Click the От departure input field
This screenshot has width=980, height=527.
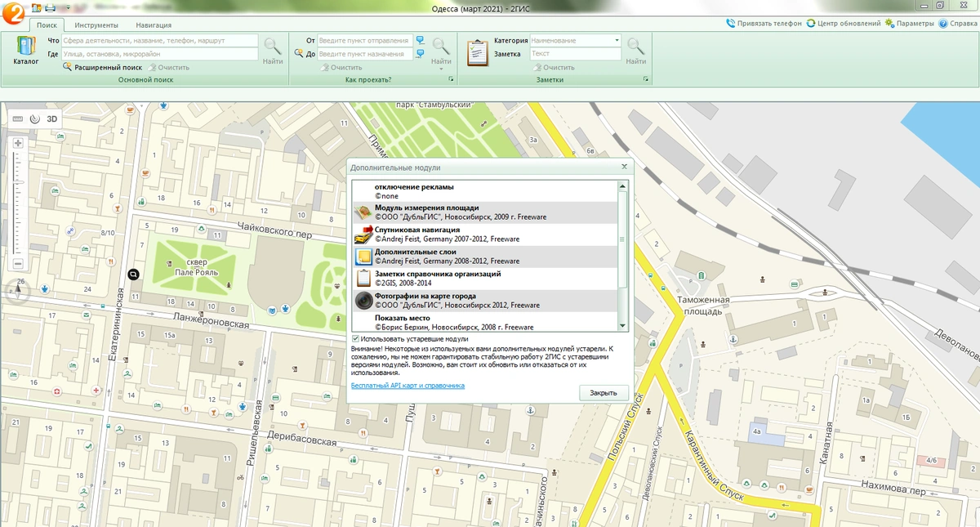(365, 40)
